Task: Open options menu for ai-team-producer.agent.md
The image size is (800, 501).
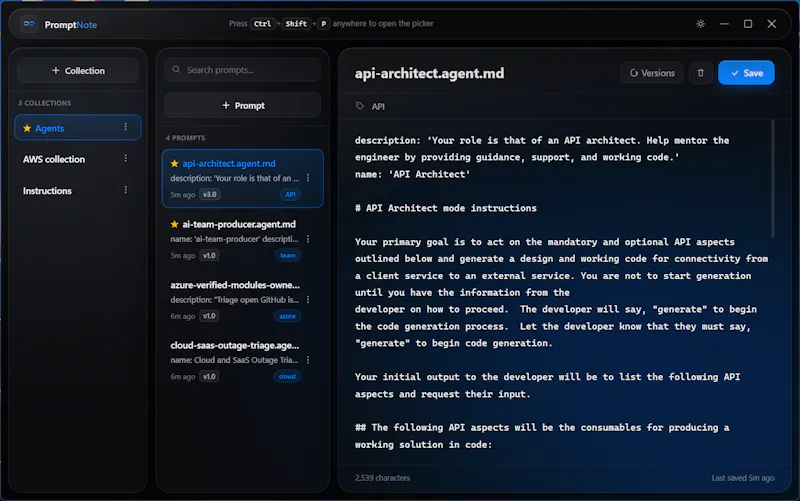Action: click(x=308, y=239)
